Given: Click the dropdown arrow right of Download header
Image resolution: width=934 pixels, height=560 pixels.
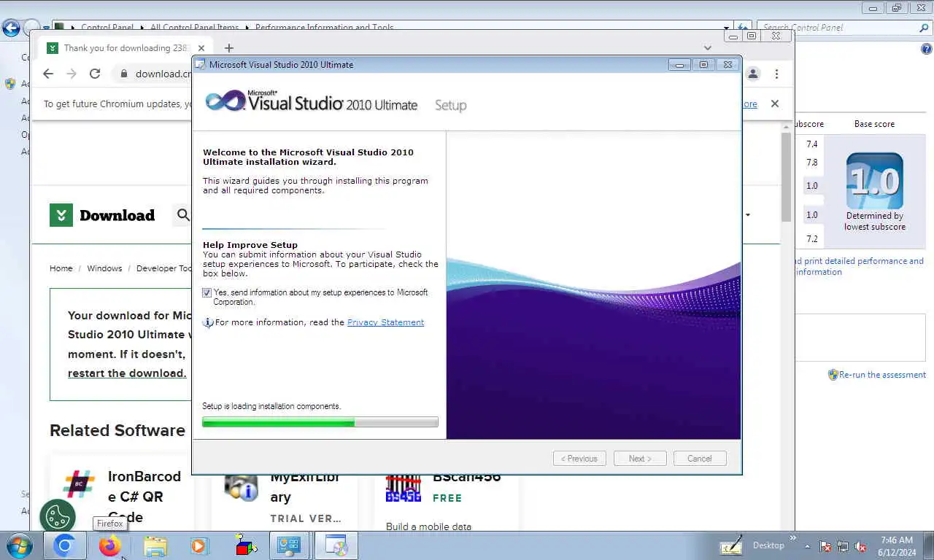Looking at the screenshot, I should pos(748,215).
